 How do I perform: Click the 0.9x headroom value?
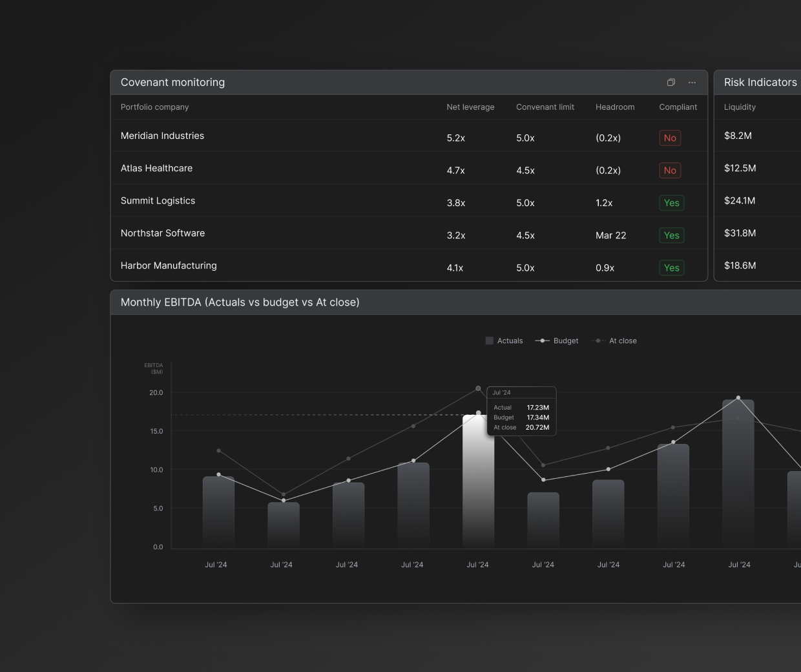point(605,268)
